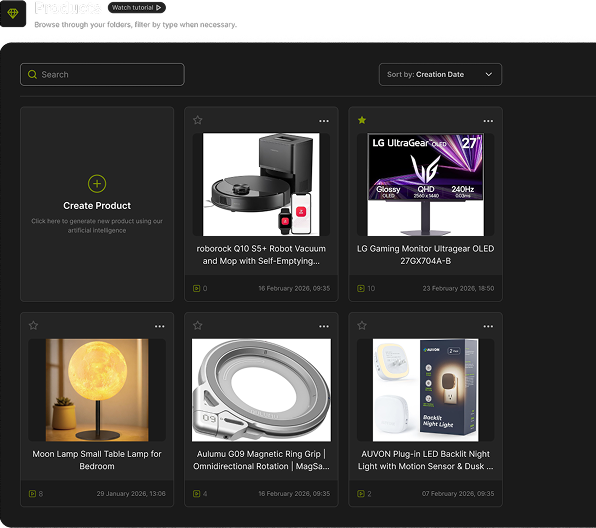
Task: Open the Moon Lamp product thumbnail
Action: coord(97,390)
